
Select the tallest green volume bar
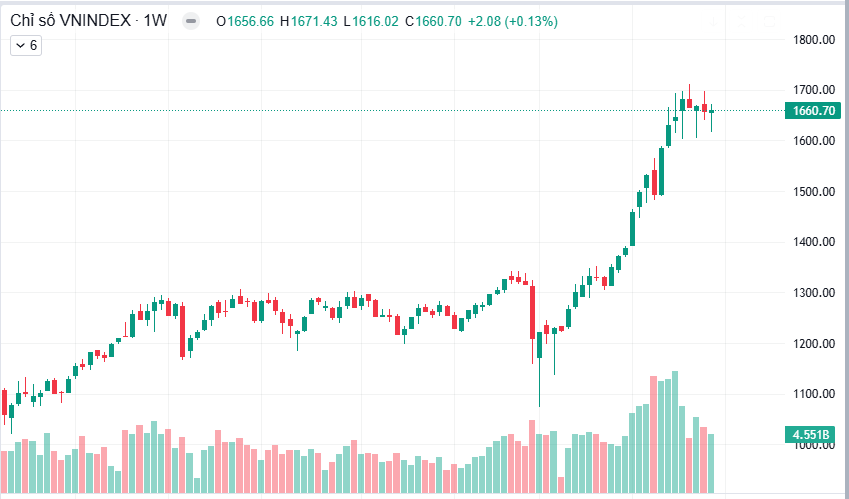point(675,432)
